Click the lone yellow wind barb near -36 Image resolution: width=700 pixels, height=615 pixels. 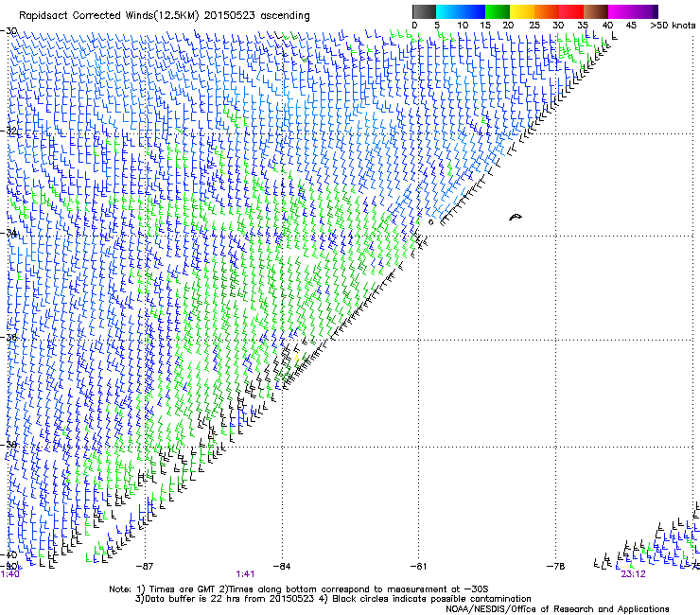(x=296, y=358)
